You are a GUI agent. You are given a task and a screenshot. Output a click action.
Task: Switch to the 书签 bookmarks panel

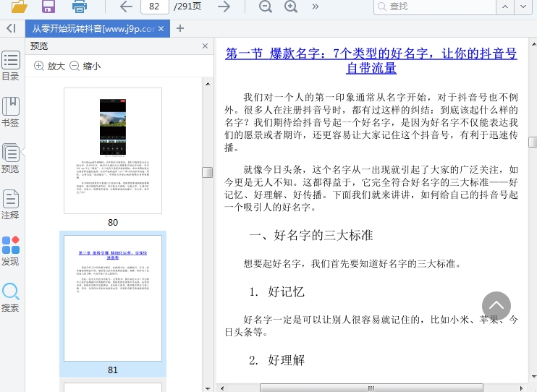[x=10, y=112]
